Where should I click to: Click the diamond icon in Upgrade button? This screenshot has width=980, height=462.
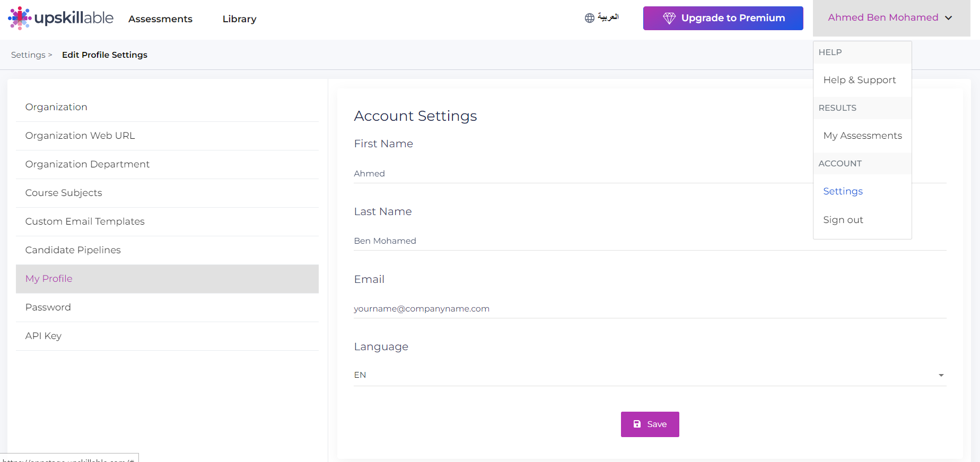tap(669, 18)
